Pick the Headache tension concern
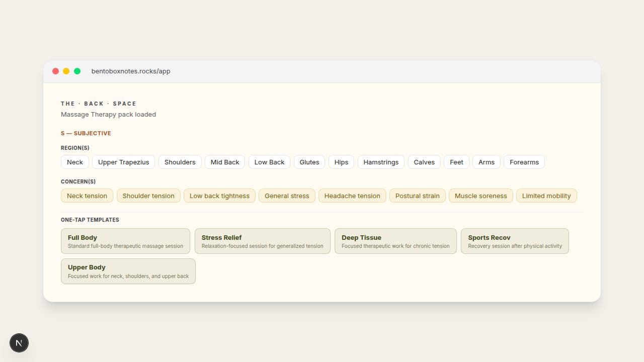 click(352, 196)
